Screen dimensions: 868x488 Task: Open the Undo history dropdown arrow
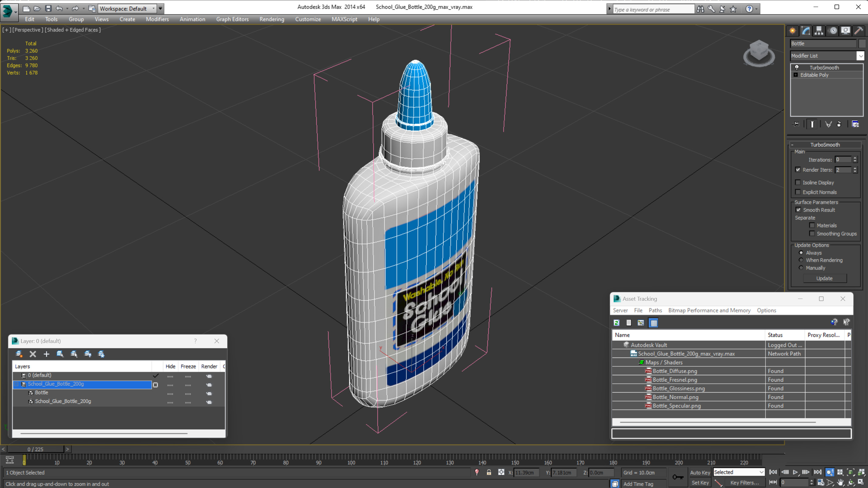(x=67, y=9)
